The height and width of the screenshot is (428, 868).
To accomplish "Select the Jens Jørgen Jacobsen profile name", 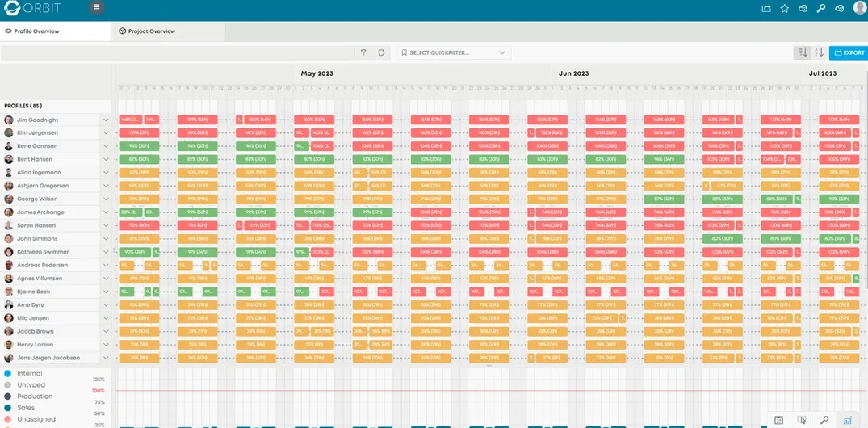I will 48,358.
